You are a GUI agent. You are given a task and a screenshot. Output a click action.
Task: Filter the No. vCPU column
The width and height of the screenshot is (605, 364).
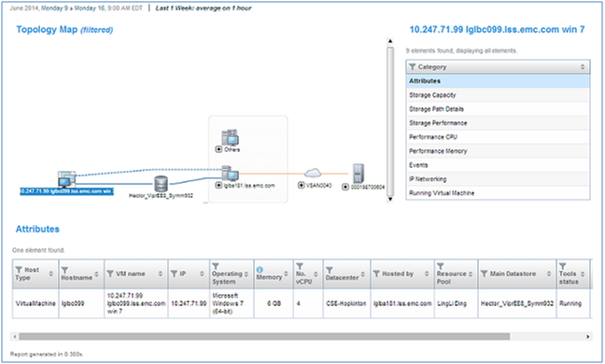(x=300, y=266)
